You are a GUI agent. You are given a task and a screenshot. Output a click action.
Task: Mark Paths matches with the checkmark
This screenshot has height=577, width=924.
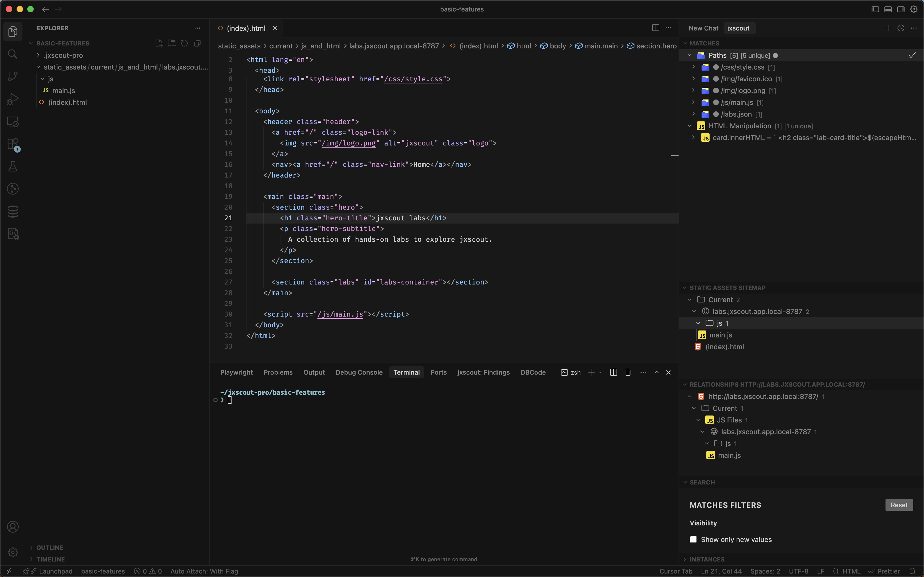(912, 55)
